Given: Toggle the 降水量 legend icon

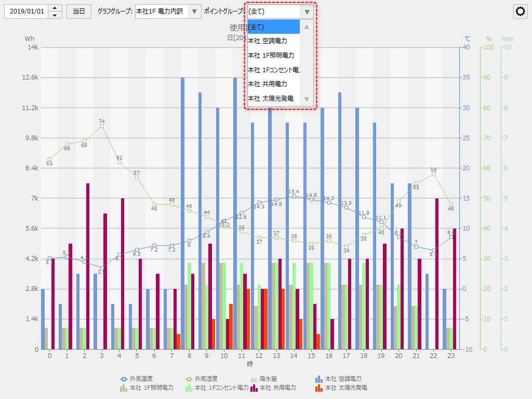Looking at the screenshot, I should pos(254,379).
